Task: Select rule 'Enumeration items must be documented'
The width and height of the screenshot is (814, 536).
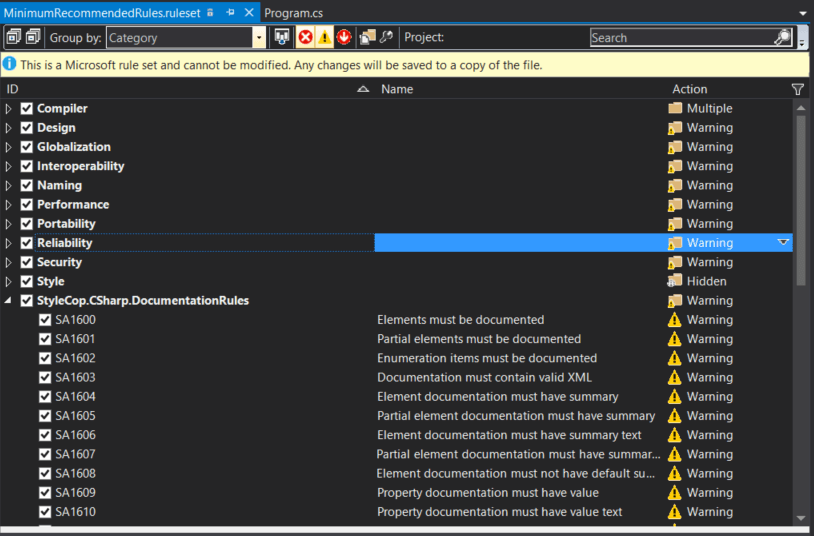Action: (487, 358)
